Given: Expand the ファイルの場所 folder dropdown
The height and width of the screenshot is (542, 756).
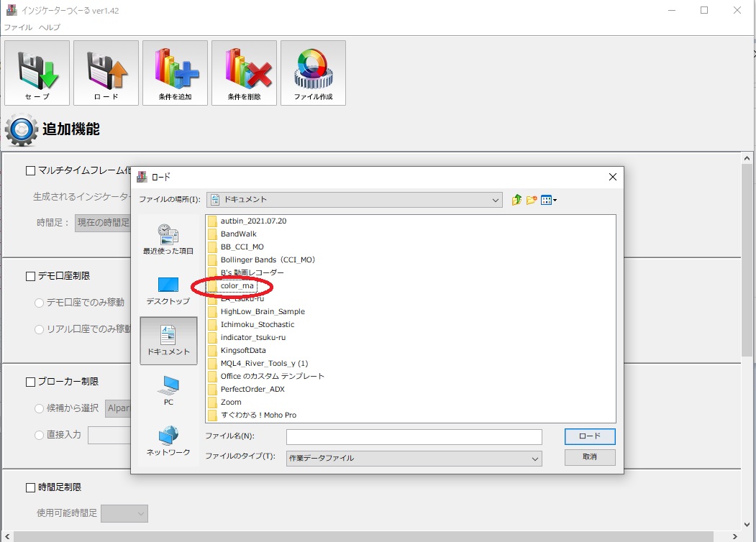Looking at the screenshot, I should click(495, 200).
